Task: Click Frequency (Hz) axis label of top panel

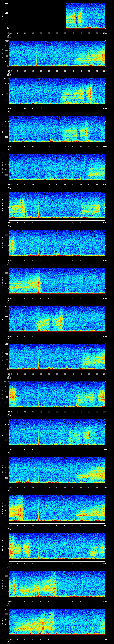Action: point(3,16)
